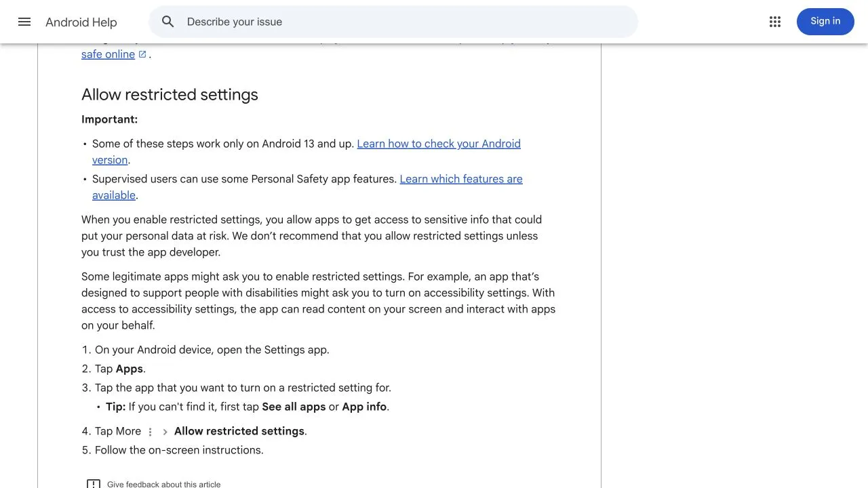Open the main hamburger menu
This screenshot has width=868, height=488.
(24, 22)
